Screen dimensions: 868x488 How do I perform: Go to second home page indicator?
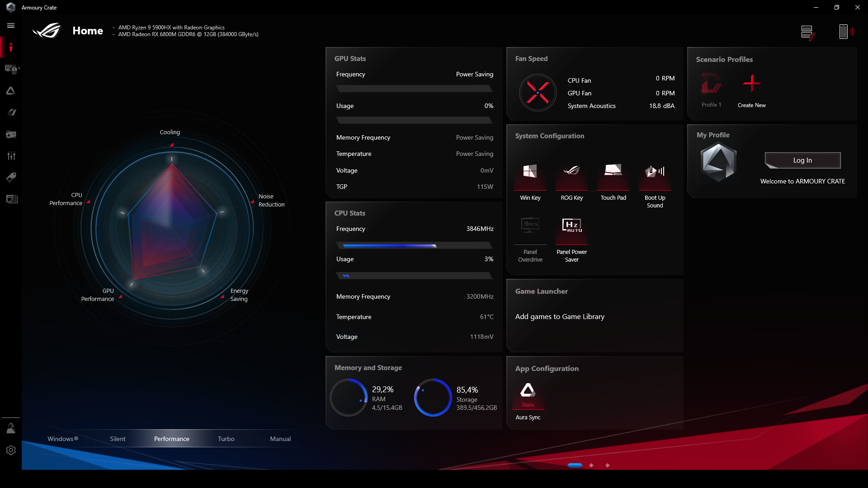pyautogui.click(x=591, y=465)
